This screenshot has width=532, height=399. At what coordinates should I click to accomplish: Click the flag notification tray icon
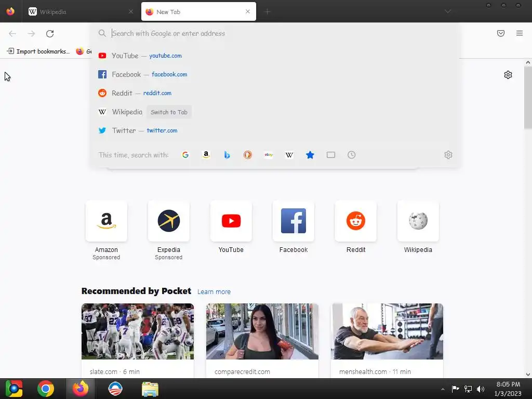(455, 389)
